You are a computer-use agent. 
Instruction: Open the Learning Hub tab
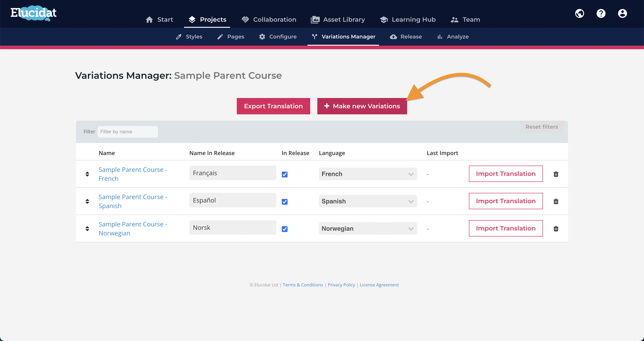click(x=407, y=19)
